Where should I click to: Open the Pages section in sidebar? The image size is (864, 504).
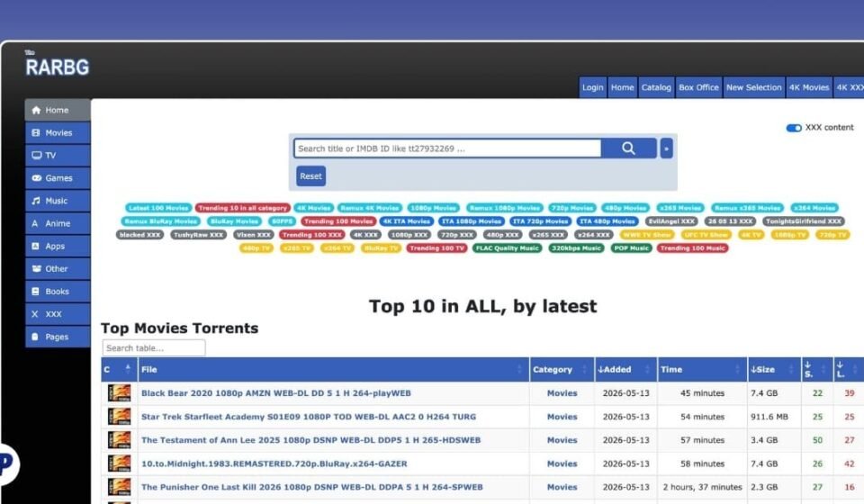pos(58,337)
